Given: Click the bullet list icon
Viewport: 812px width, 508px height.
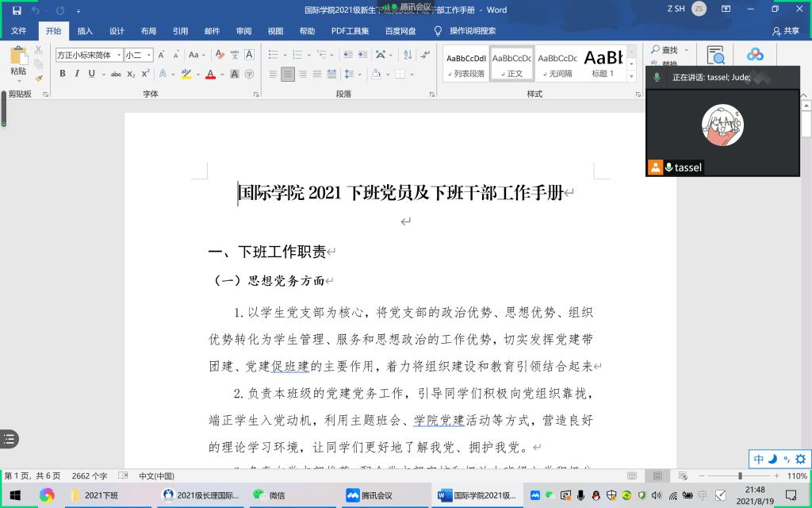Looking at the screenshot, I should (x=274, y=55).
